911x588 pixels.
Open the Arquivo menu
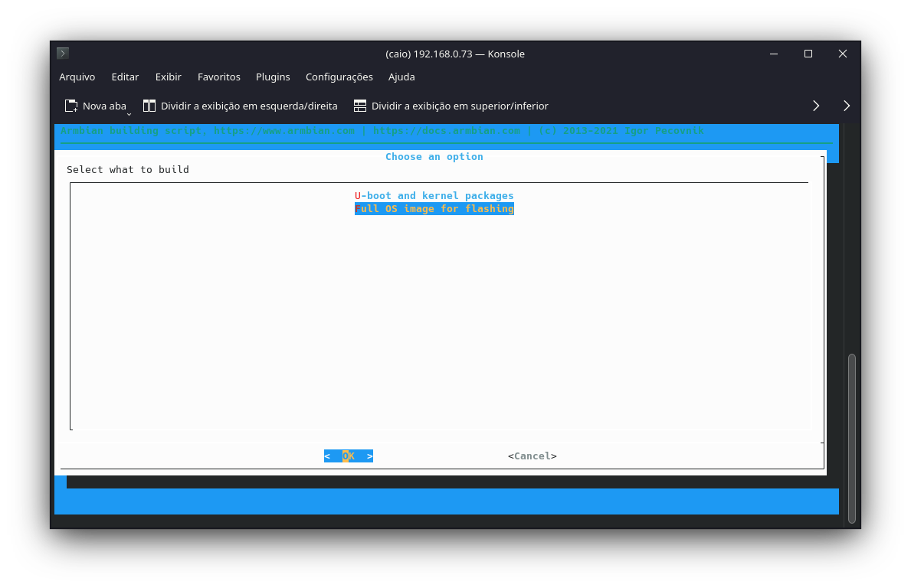(77, 77)
